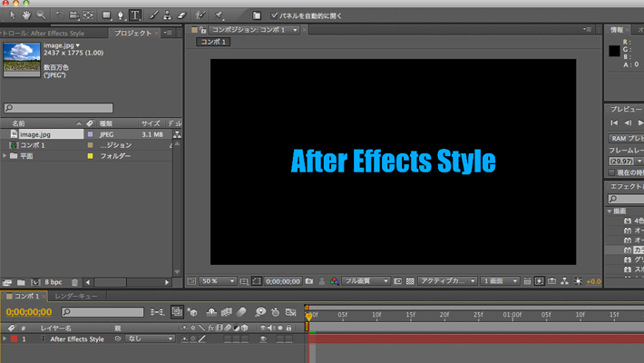Hide the After Effects Style layer
The image size is (644, 363).
263,338
